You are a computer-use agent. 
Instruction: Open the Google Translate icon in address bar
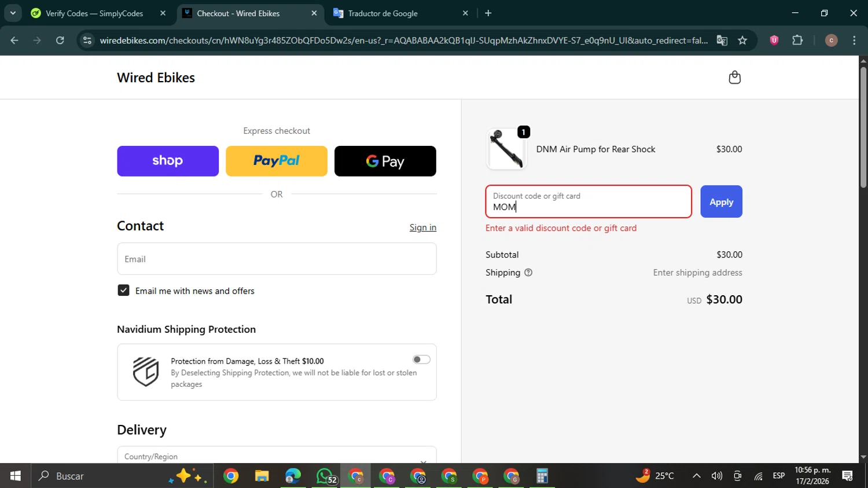(x=722, y=41)
